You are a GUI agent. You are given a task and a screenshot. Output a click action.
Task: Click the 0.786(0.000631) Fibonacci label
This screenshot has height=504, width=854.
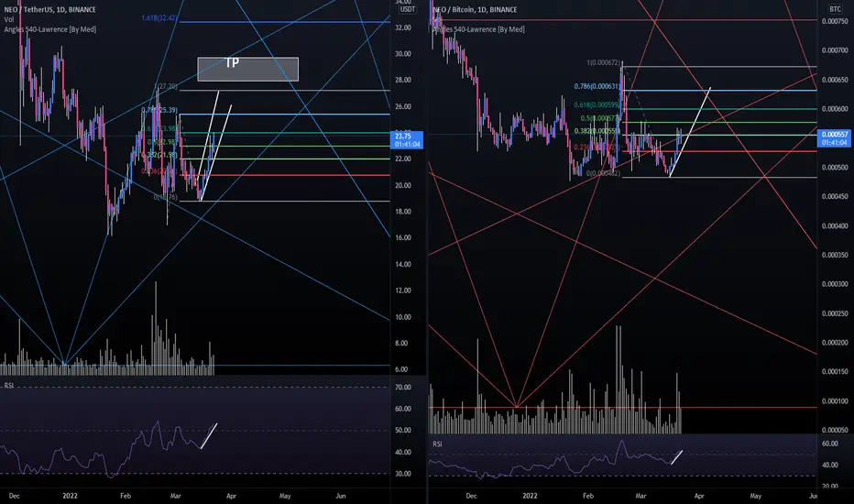[x=597, y=86]
